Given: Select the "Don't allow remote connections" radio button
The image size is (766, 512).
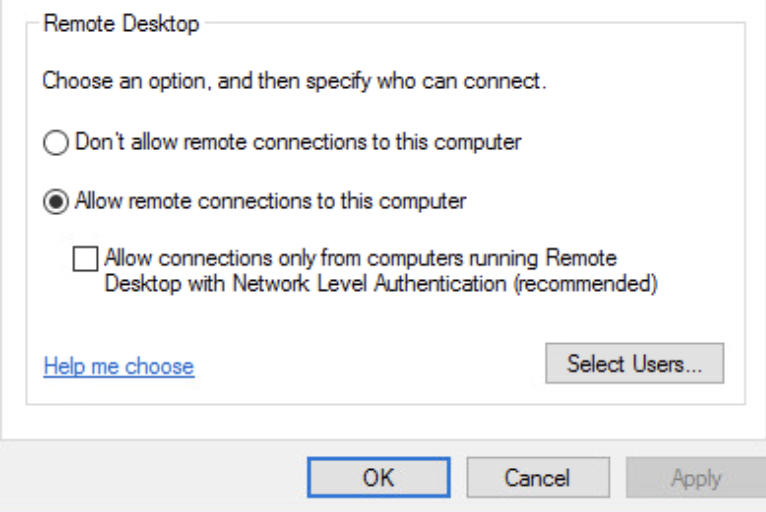Looking at the screenshot, I should 57,143.
